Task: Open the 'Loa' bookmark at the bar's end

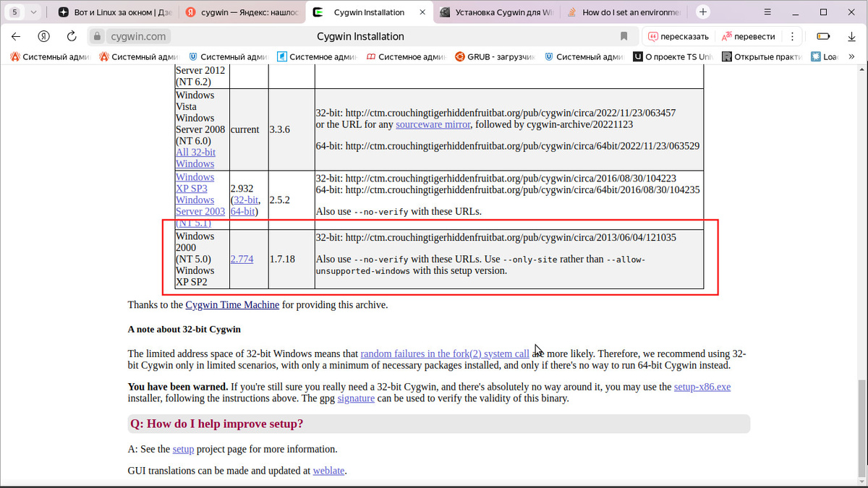Action: coord(826,56)
